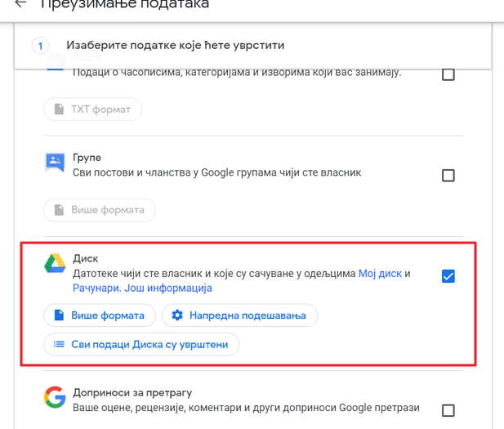Follow the Још информација link
The height and width of the screenshot is (429, 504).
(168, 288)
